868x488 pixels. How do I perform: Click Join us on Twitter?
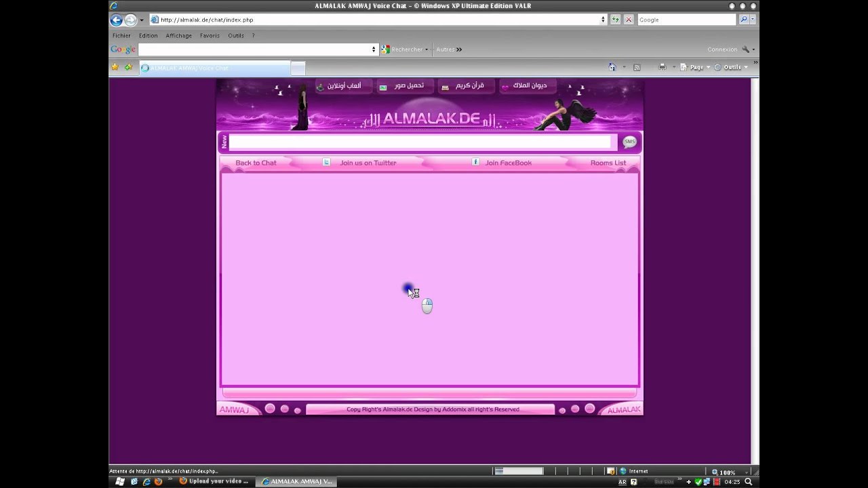[x=368, y=163]
